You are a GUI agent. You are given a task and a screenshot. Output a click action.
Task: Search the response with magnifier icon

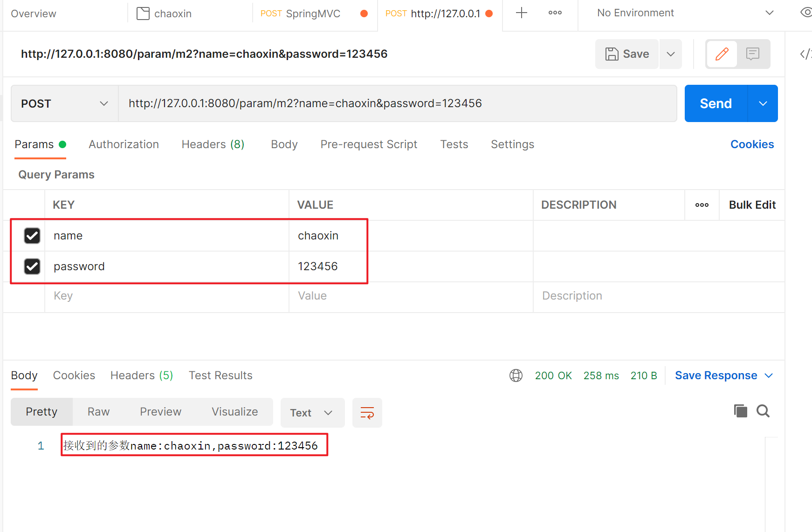[763, 411]
